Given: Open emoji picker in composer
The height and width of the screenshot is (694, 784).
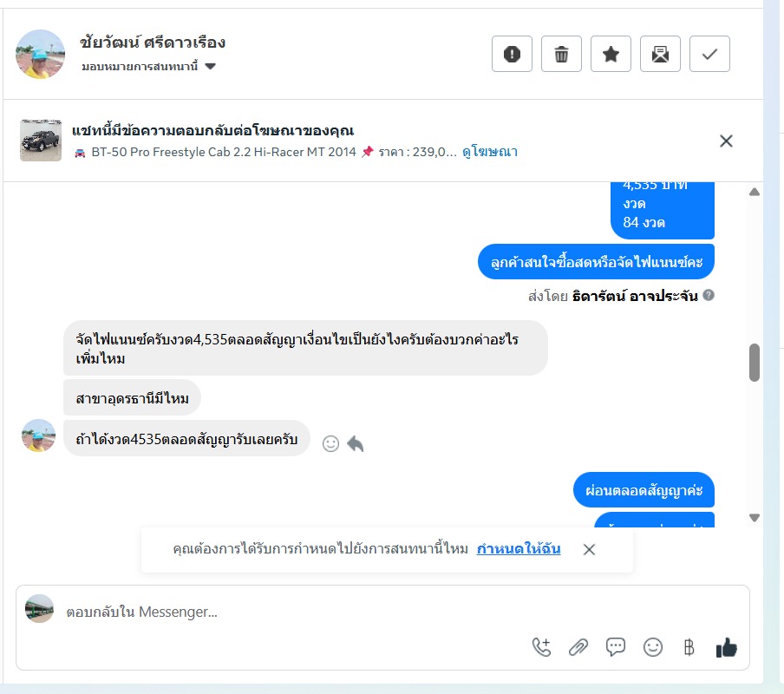Looking at the screenshot, I should pyautogui.click(x=652, y=647).
